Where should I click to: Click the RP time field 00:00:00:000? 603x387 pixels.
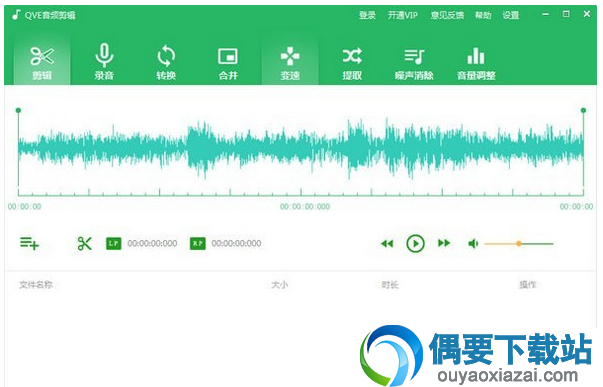236,243
